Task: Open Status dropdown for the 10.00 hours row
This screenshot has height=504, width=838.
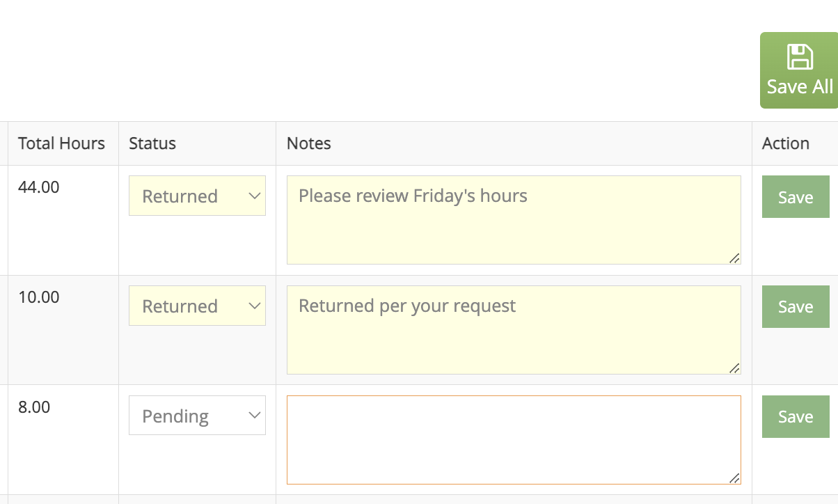Action: coord(197,306)
